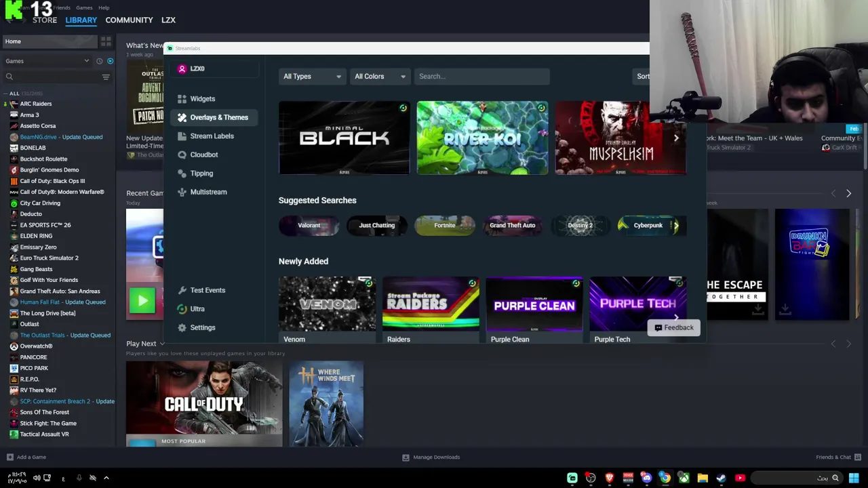Open Steam LIBRARY tab
The image size is (868, 488).
(x=81, y=20)
